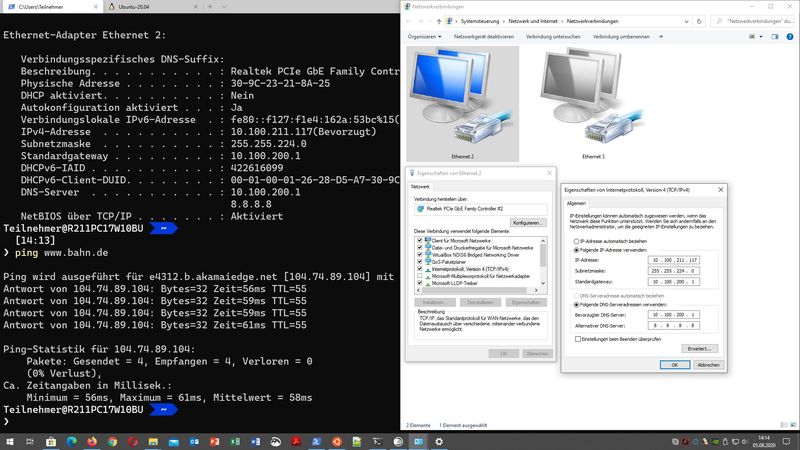This screenshot has height=450, width=800.
Task: Open a new terminal tab with plus
Action: pos(210,7)
